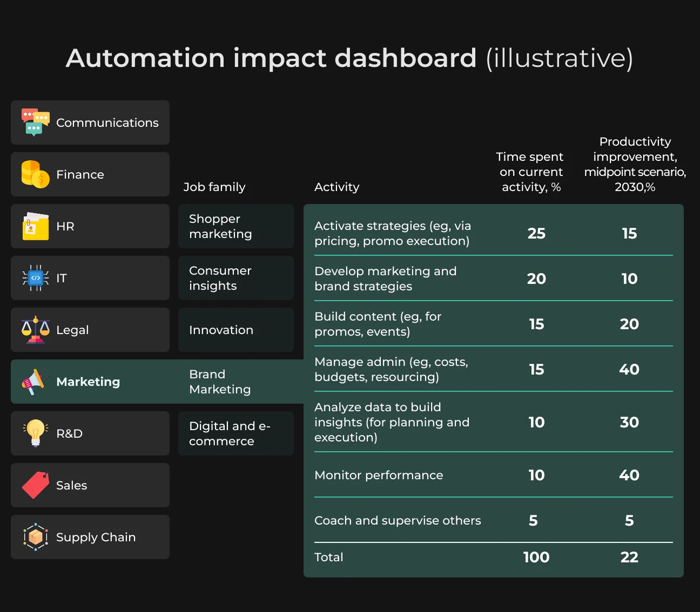Click the HR badge folder icon
The height and width of the screenshot is (612, 700).
click(x=36, y=226)
